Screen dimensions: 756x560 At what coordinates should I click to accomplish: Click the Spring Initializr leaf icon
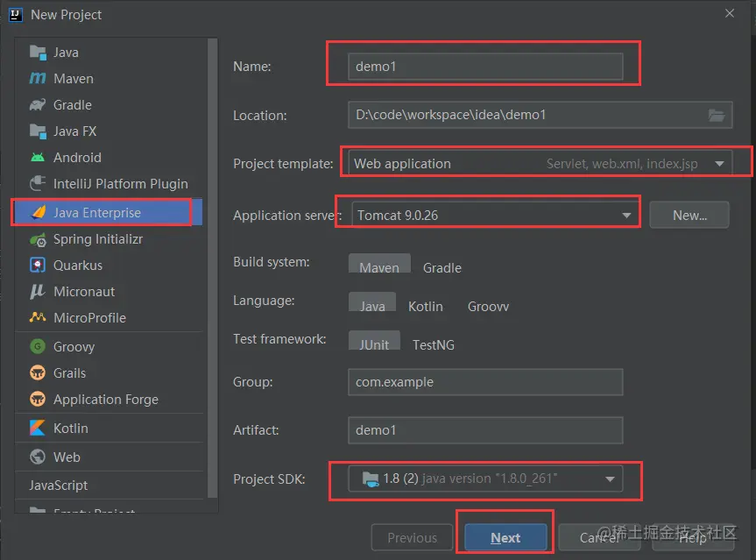point(38,239)
